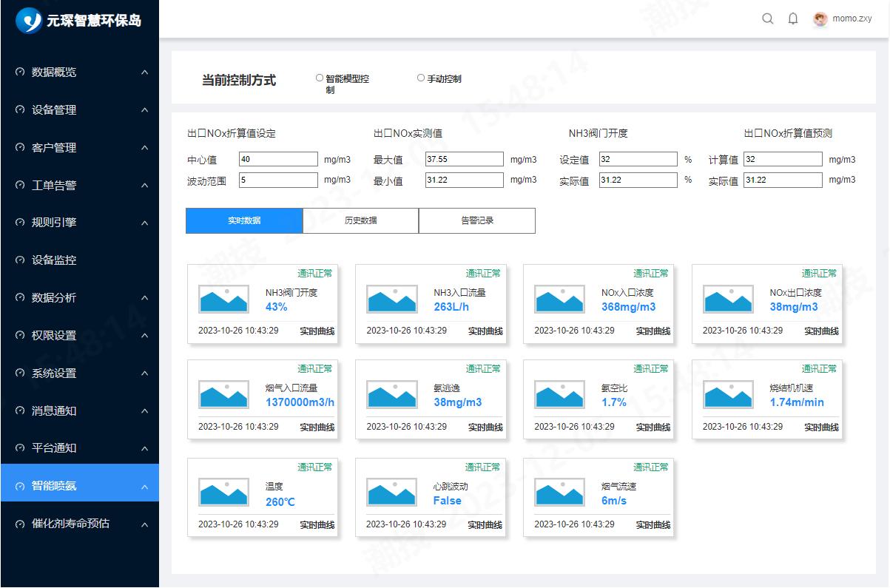The width and height of the screenshot is (890, 588).
Task: Click the momo.zxy user avatar
Action: (x=820, y=19)
